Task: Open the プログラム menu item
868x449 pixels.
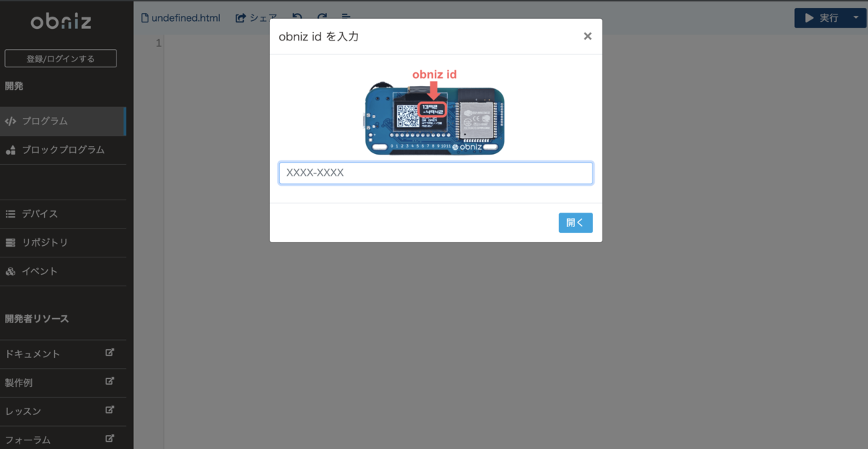Action: coord(63,121)
